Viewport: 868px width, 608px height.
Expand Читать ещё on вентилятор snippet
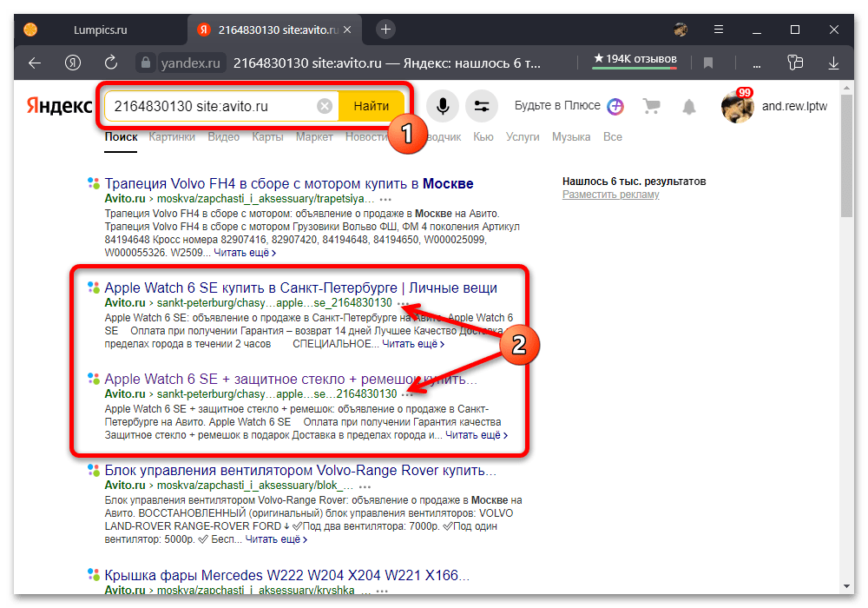[276, 539]
